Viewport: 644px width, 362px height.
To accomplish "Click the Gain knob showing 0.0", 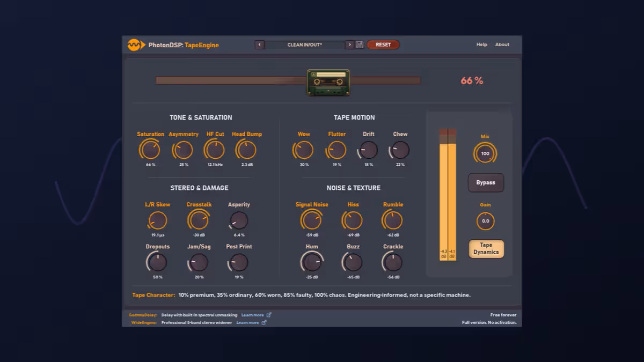I will pos(486,221).
